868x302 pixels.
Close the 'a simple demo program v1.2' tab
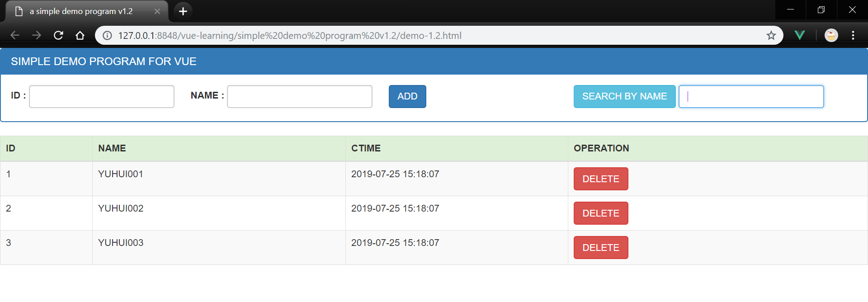(157, 11)
